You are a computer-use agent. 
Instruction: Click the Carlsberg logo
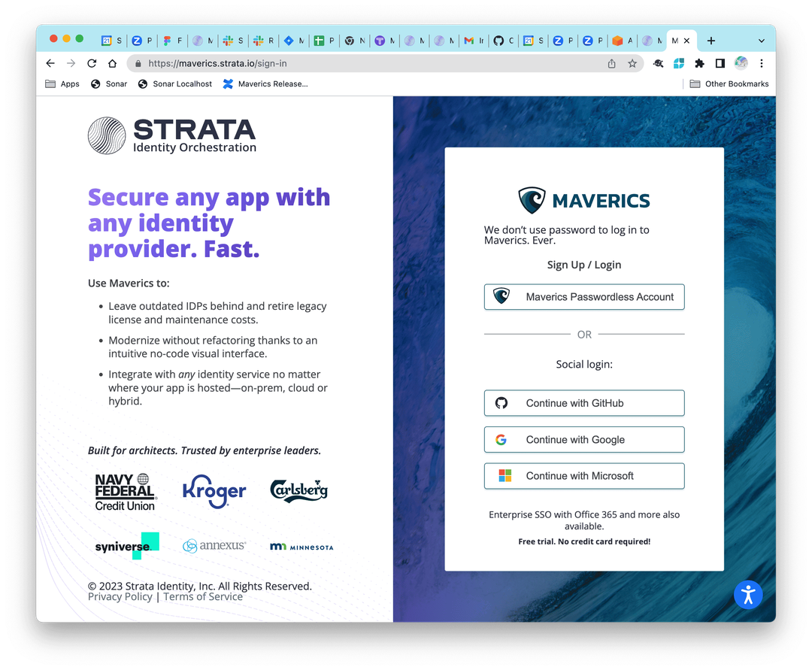298,491
